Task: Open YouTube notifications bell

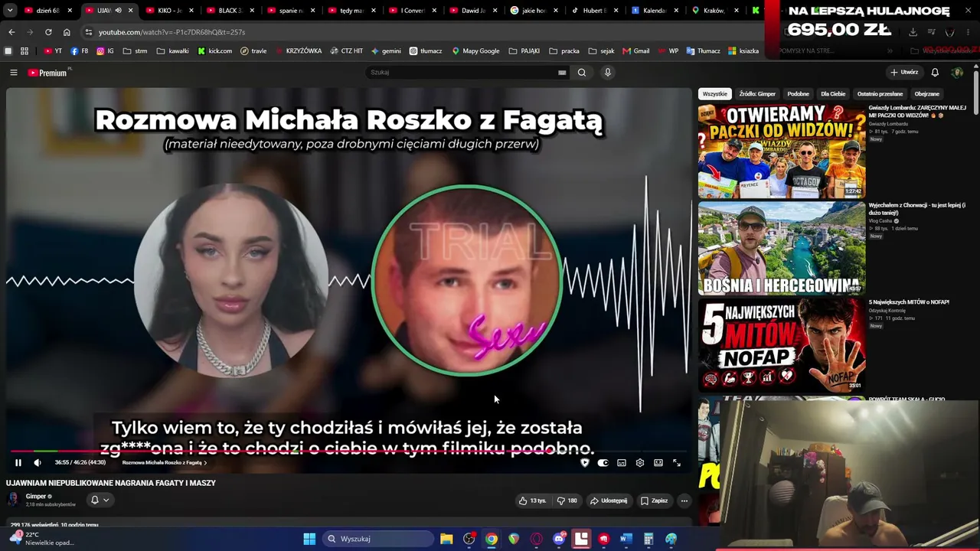Action: (x=935, y=73)
